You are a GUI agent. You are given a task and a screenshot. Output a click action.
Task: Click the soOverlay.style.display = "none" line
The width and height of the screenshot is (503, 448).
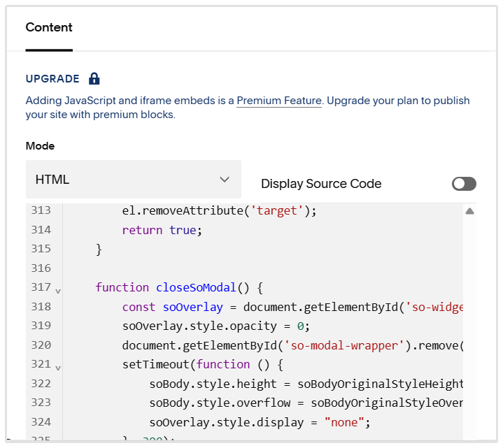[x=260, y=422]
